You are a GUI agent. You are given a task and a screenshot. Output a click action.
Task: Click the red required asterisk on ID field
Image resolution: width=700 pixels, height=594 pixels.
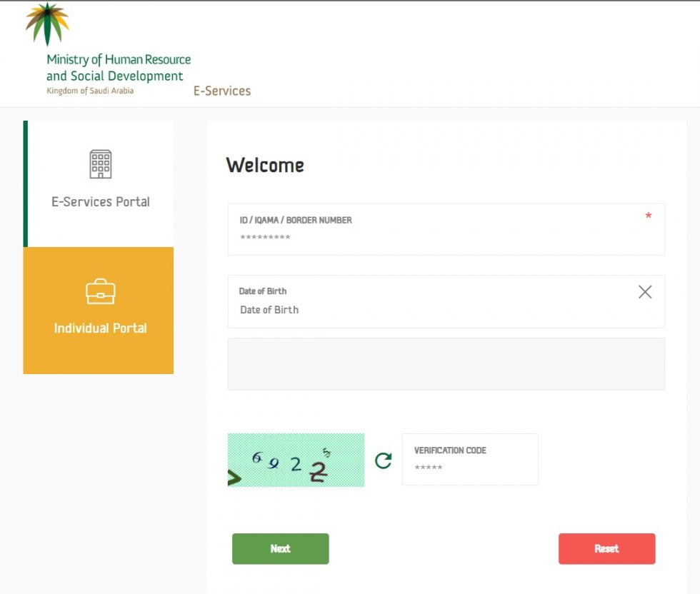pos(648,217)
